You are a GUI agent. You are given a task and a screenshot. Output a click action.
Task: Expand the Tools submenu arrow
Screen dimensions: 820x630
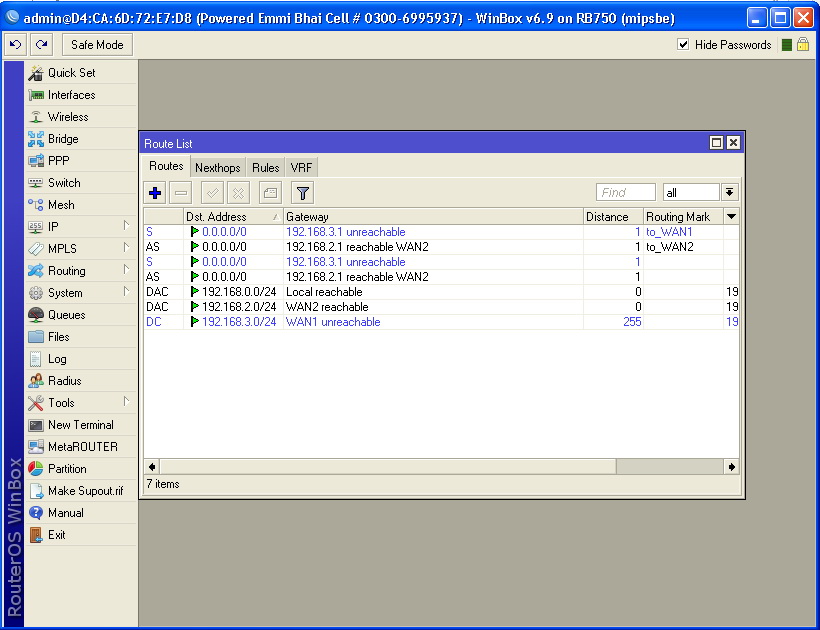point(126,402)
